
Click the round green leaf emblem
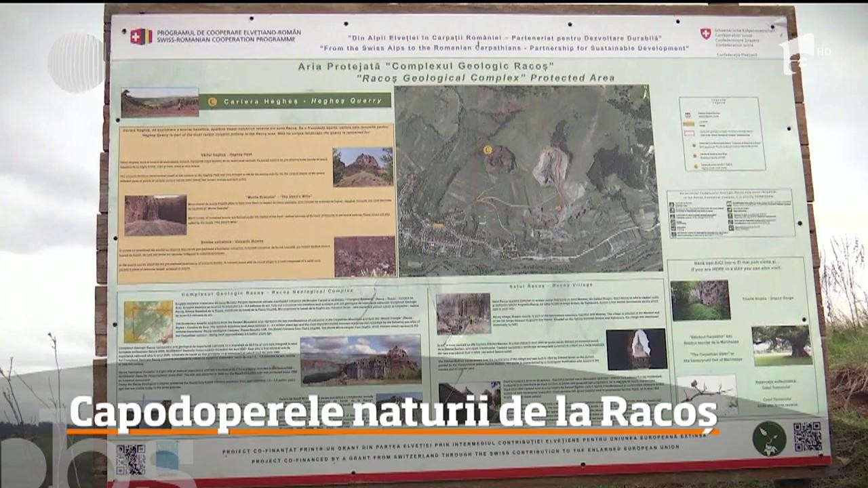769,439
